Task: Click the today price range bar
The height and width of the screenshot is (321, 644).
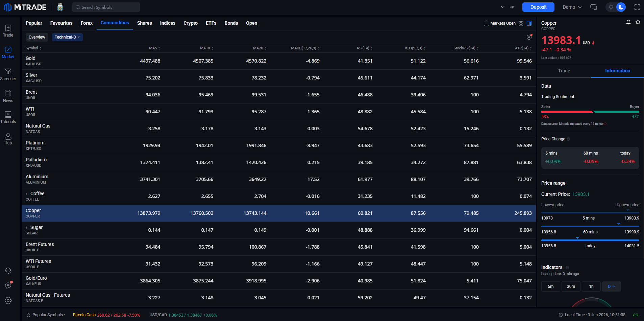Action: pos(590,240)
